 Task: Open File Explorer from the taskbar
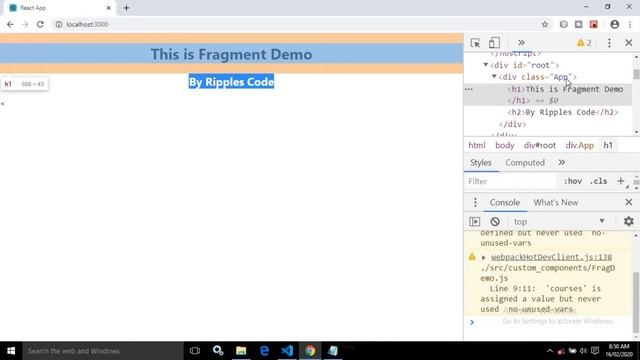(x=241, y=351)
